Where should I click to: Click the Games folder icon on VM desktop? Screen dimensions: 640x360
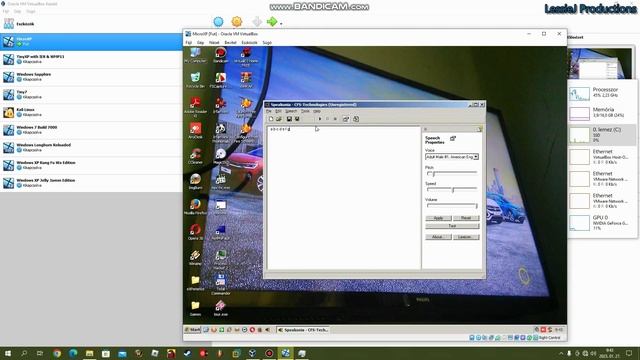point(196,308)
